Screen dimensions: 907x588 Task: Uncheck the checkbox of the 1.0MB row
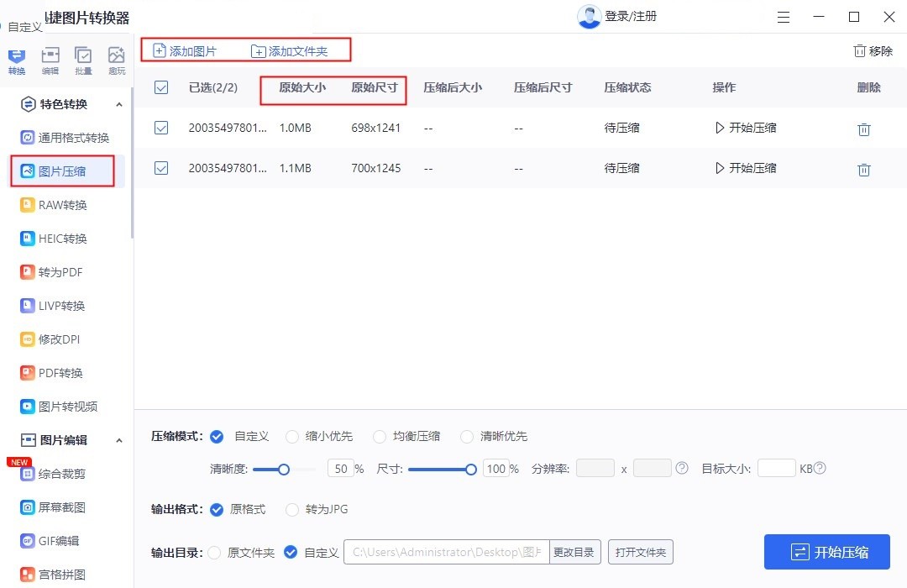161,128
